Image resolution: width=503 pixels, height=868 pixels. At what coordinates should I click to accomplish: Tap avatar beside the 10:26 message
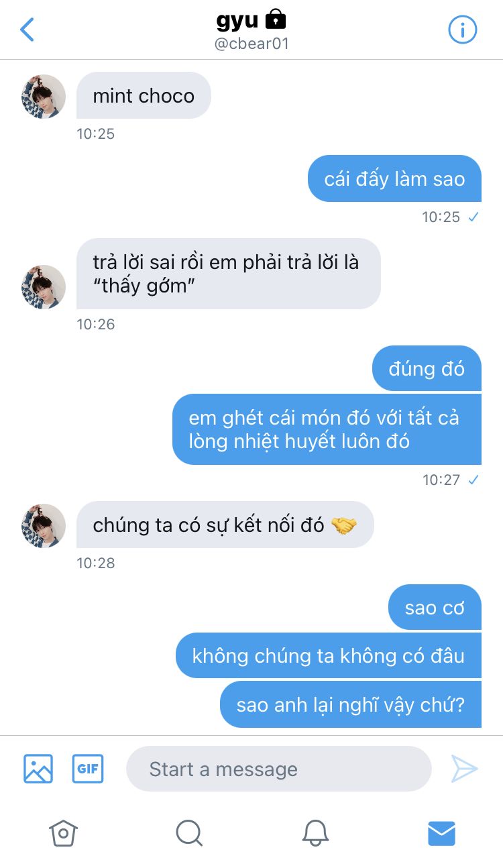click(44, 287)
